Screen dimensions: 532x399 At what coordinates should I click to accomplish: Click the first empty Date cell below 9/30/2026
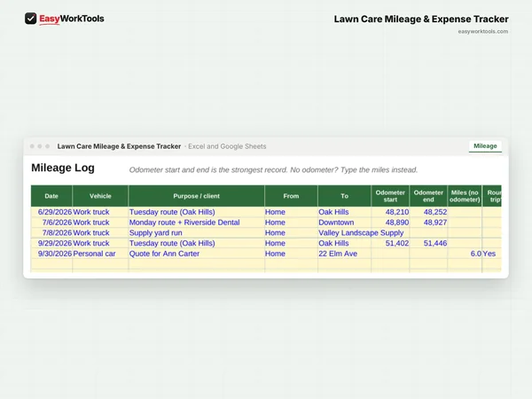51,263
